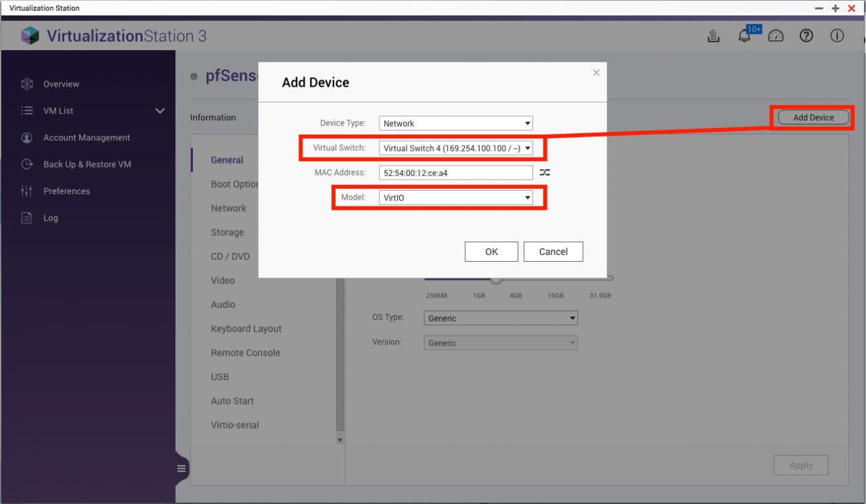866x504 pixels.
Task: Expand the VM List chevron
Action: (160, 111)
